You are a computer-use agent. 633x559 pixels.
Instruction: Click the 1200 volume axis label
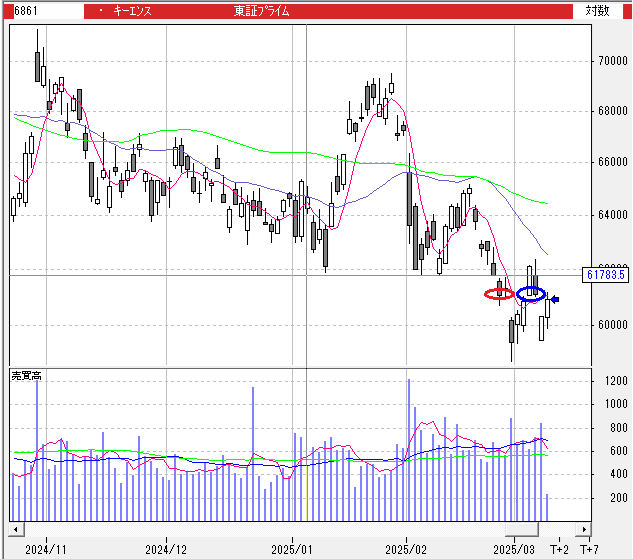616,381
